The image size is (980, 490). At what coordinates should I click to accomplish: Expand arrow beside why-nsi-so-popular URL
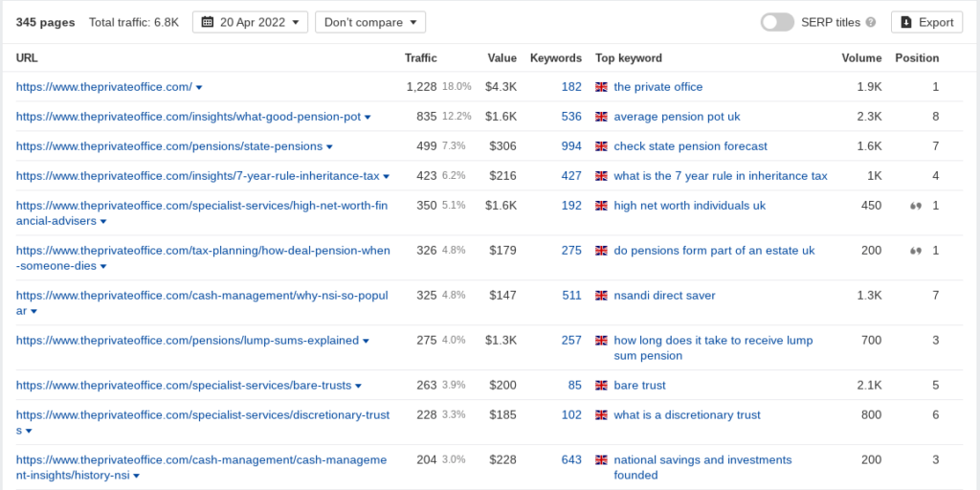point(33,311)
